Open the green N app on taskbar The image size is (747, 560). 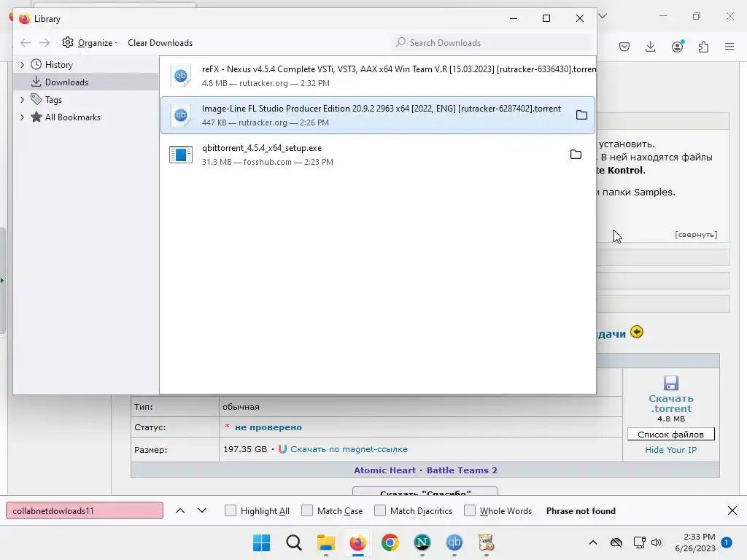click(422, 542)
